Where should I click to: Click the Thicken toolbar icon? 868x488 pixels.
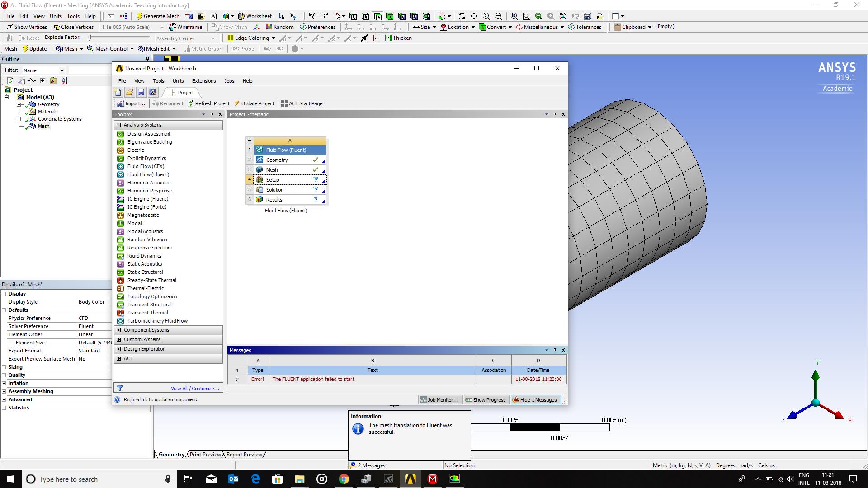[x=398, y=38]
